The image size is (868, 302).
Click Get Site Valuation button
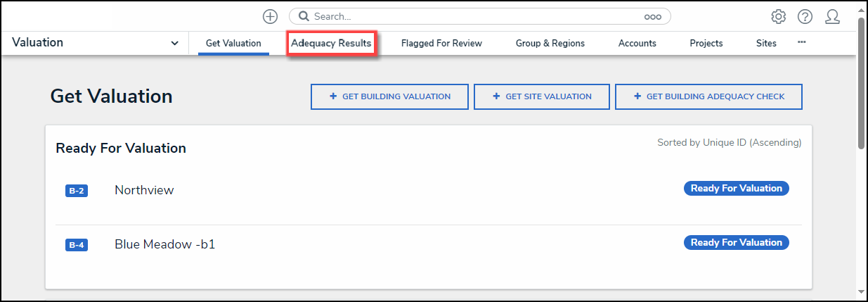[541, 96]
